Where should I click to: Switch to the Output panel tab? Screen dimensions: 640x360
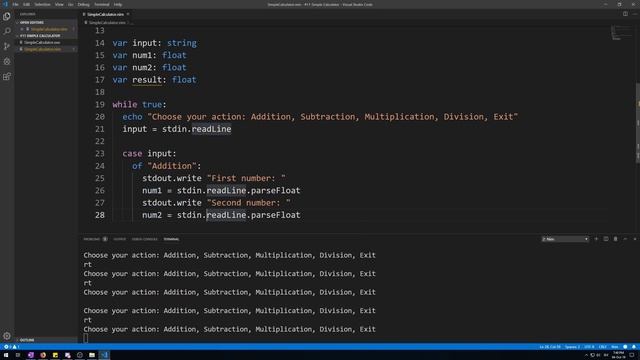tap(120, 239)
